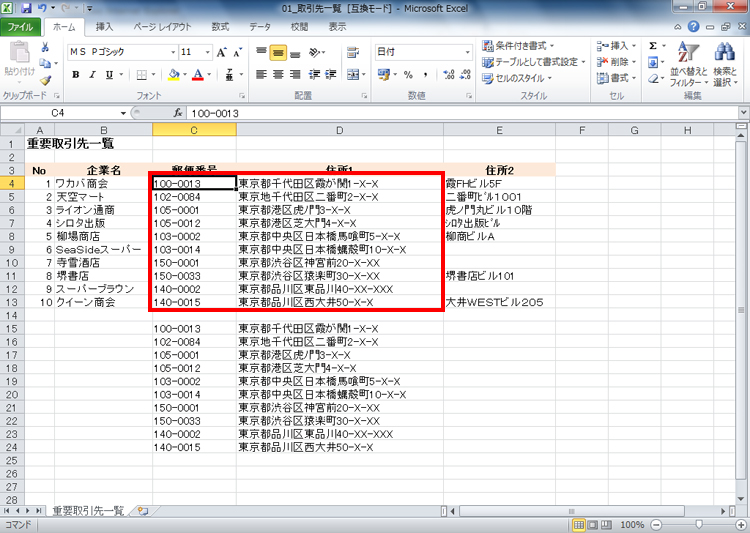Click the insert function fx icon
750x533 pixels.
click(x=178, y=113)
